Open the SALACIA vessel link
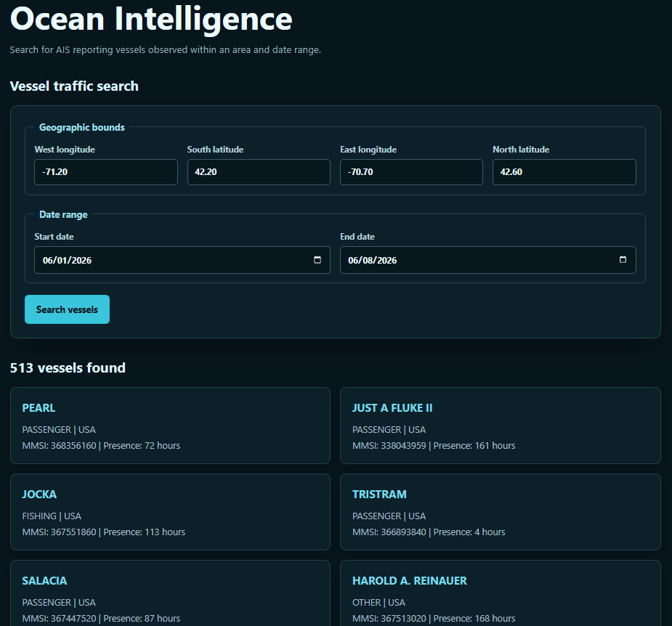Screen dimensions: 672x626 pyautogui.click(x=44, y=580)
